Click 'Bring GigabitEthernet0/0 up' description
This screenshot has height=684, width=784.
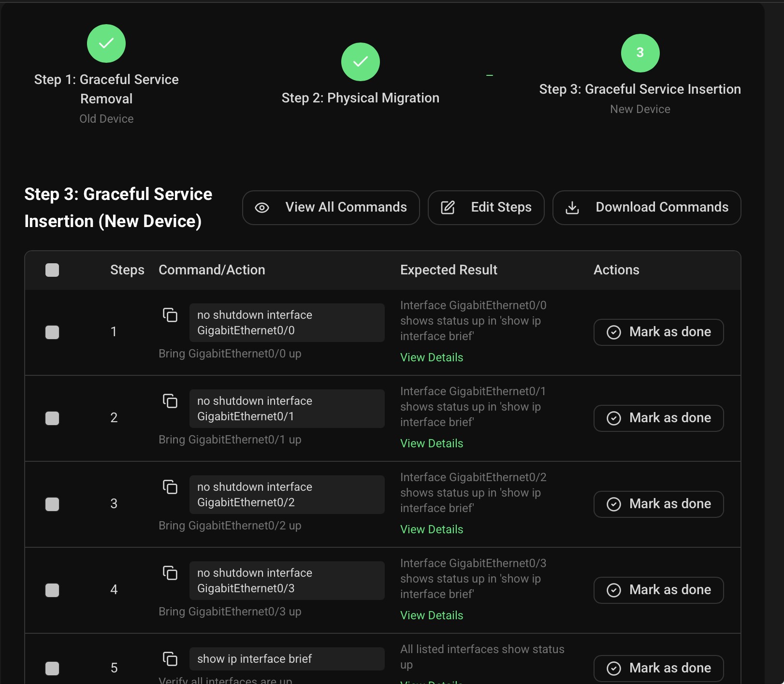(230, 354)
